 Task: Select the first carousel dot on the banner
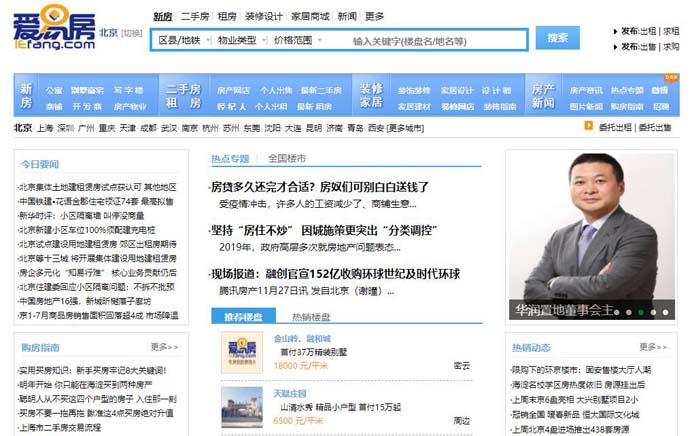coord(617,312)
